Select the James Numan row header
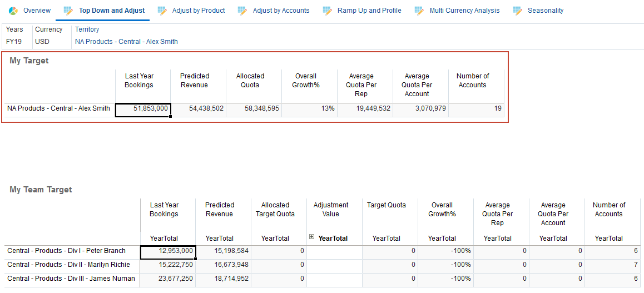The image size is (644, 293). click(x=71, y=279)
